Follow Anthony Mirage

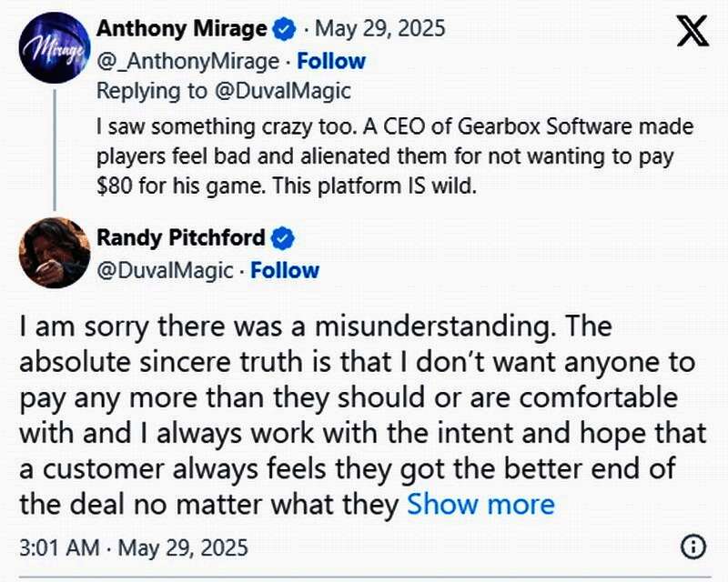point(331,61)
